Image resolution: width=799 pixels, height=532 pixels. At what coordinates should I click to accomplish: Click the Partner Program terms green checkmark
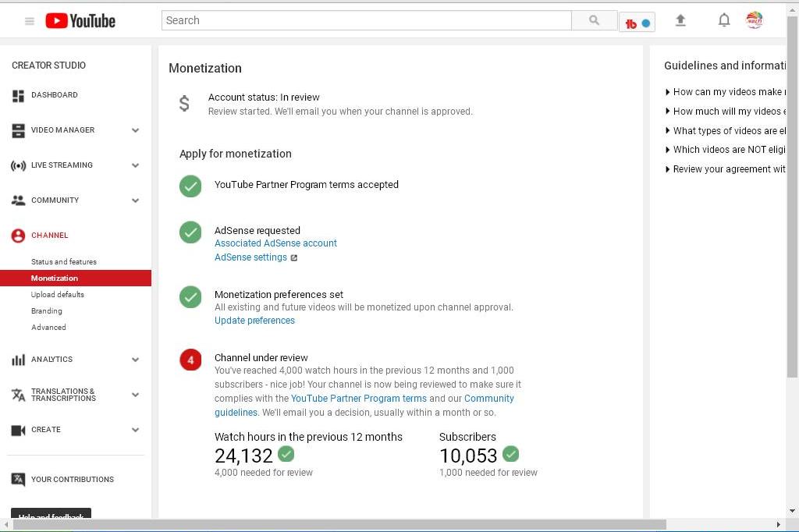tap(190, 186)
